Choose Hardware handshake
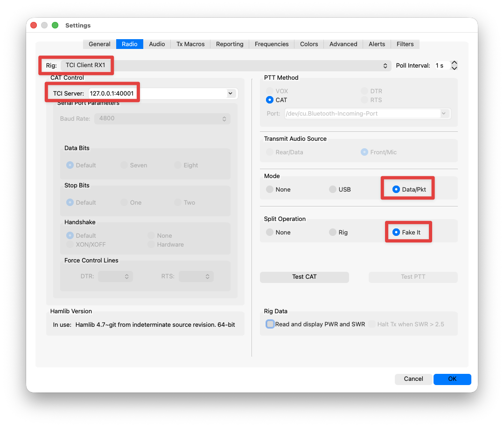 coord(166,244)
